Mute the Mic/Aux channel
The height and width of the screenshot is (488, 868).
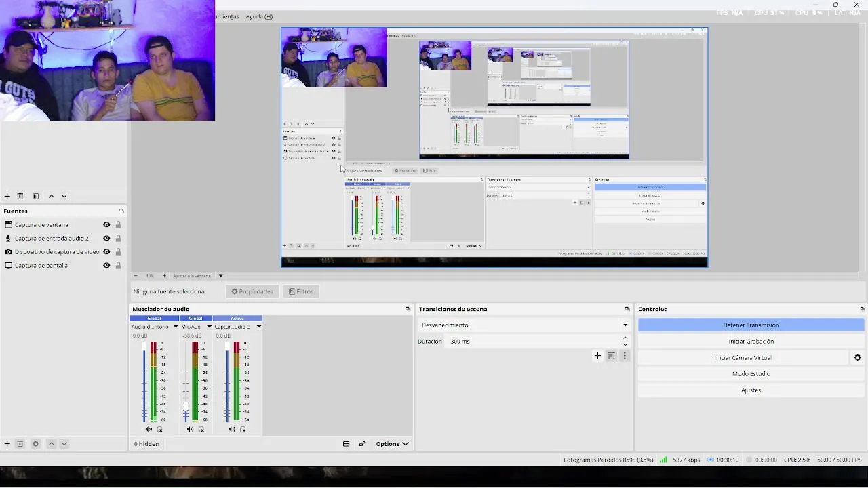(190, 429)
